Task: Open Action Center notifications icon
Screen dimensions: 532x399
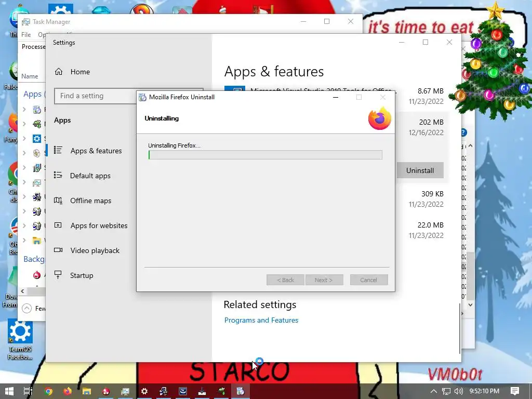Action: coord(515,391)
